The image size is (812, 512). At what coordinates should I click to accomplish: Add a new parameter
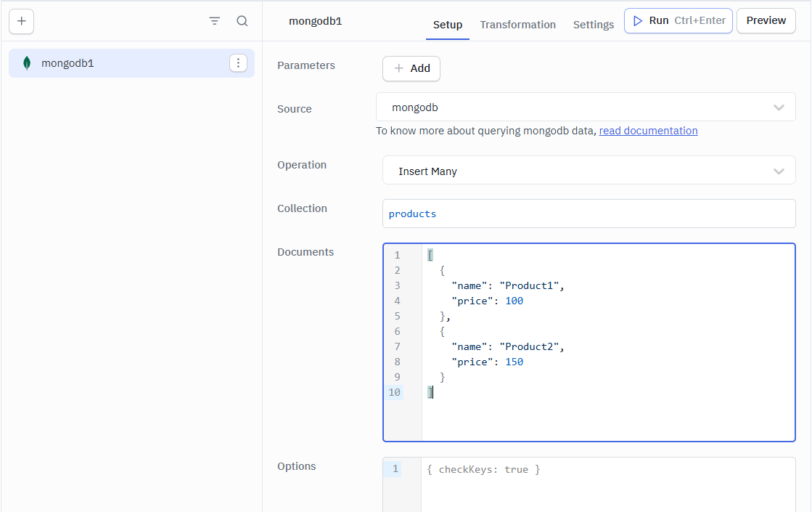(411, 68)
